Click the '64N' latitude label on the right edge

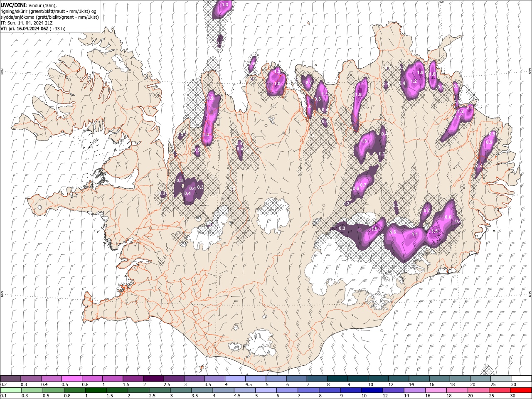[x=530, y=294]
